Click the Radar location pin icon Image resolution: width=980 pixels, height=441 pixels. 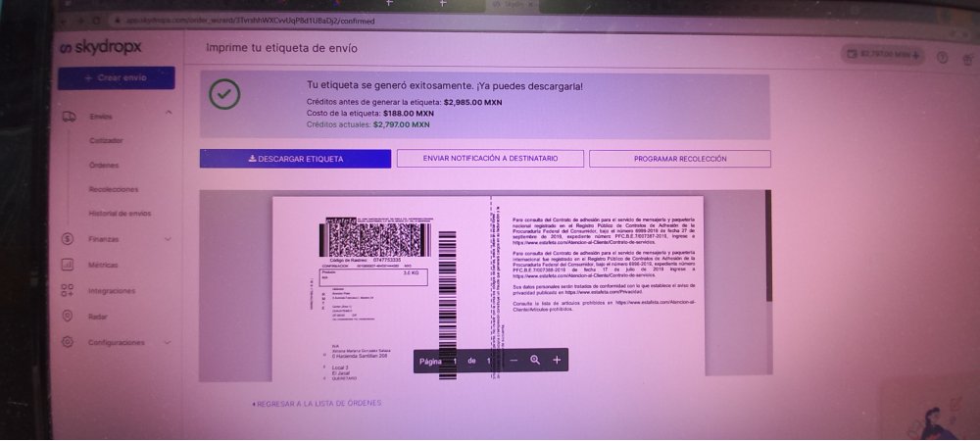68,317
